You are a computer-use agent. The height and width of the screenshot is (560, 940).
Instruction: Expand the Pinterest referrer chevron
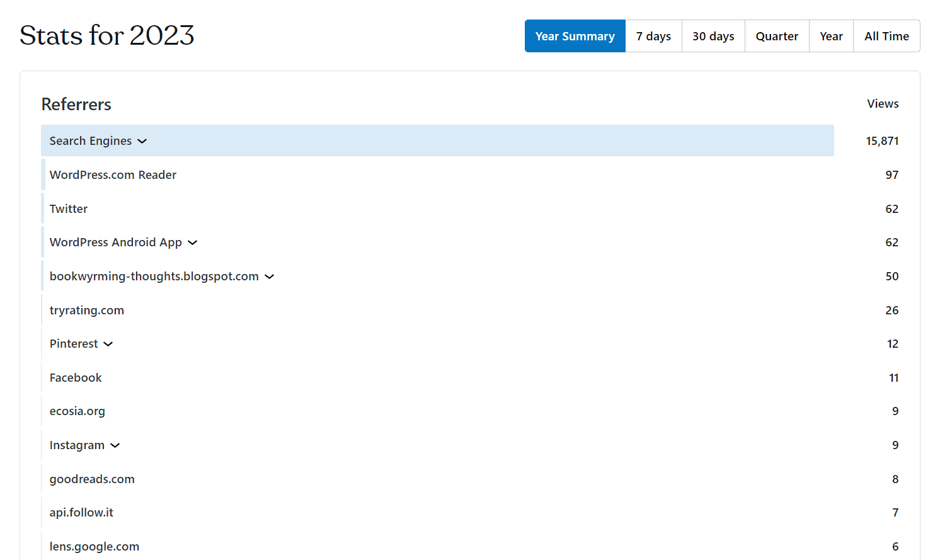[x=108, y=344]
